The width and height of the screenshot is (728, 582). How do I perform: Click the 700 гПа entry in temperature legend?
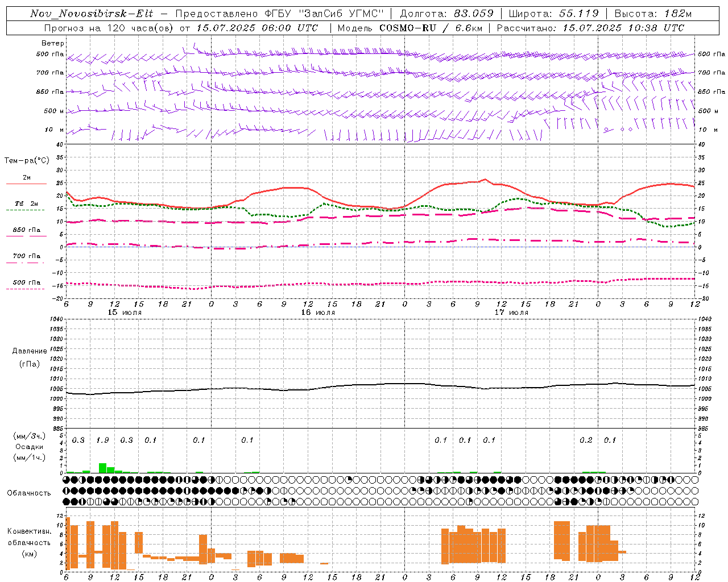tap(26, 256)
